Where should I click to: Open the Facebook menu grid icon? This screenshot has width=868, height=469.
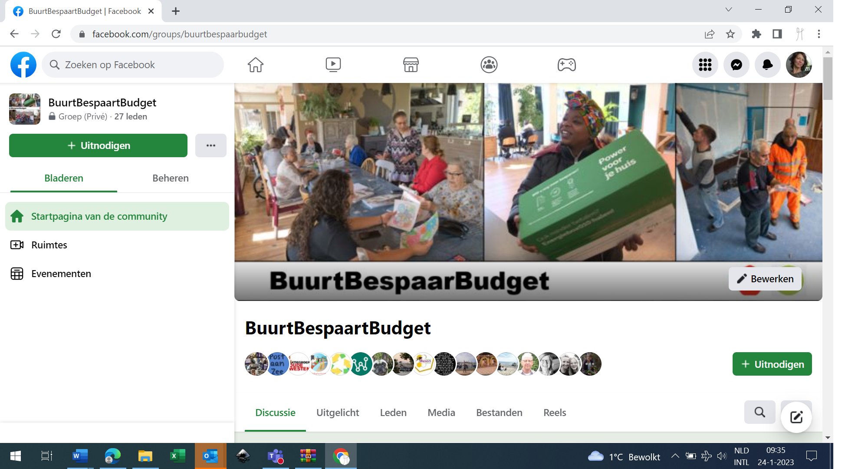tap(705, 65)
